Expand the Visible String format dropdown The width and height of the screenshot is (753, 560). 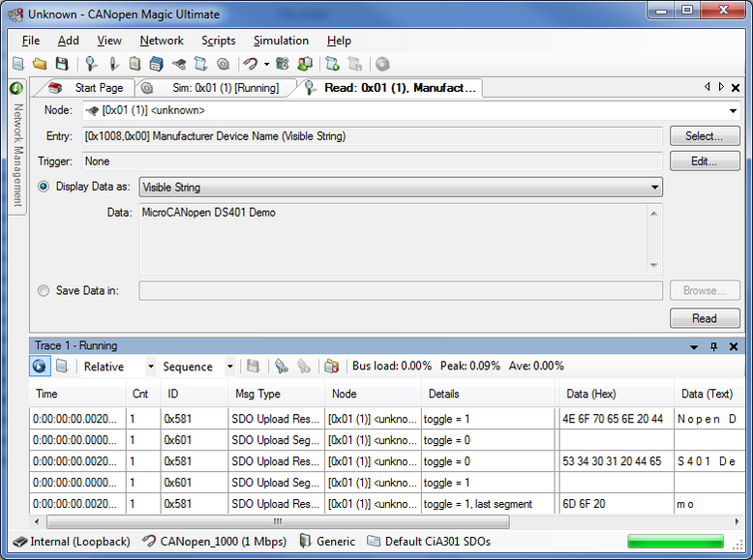(655, 187)
